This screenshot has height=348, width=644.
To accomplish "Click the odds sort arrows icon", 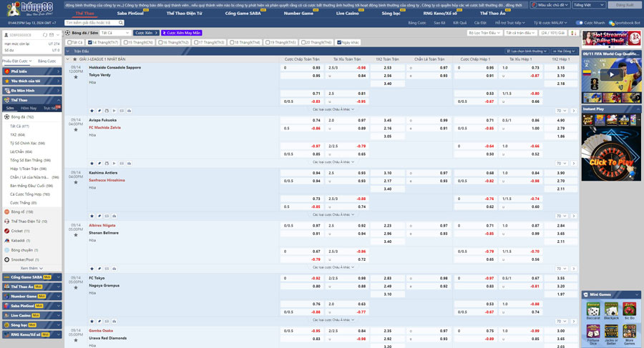I will [x=574, y=33].
